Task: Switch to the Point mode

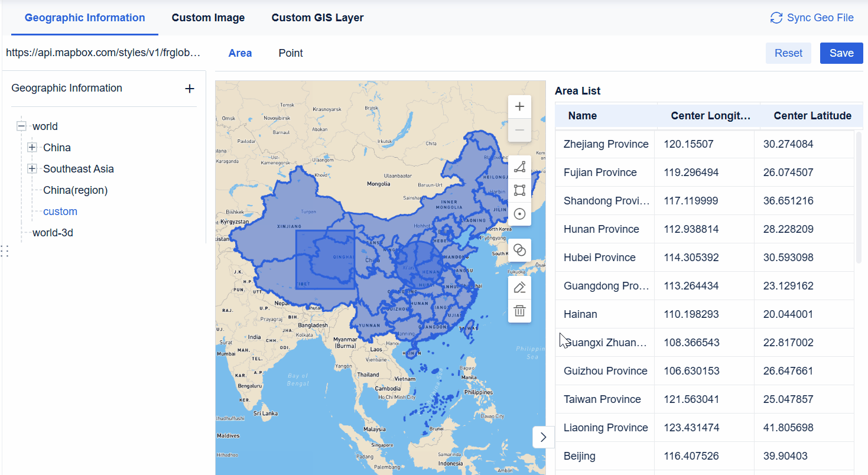Action: (x=290, y=53)
